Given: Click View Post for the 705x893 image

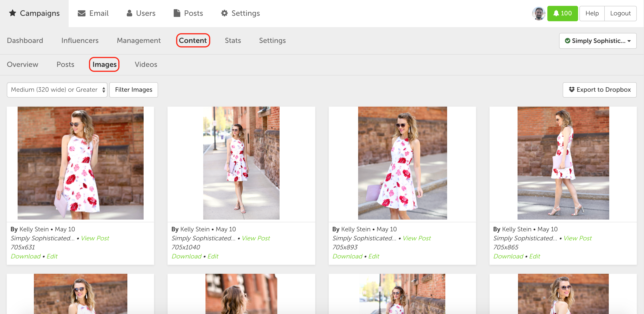Looking at the screenshot, I should (417, 238).
